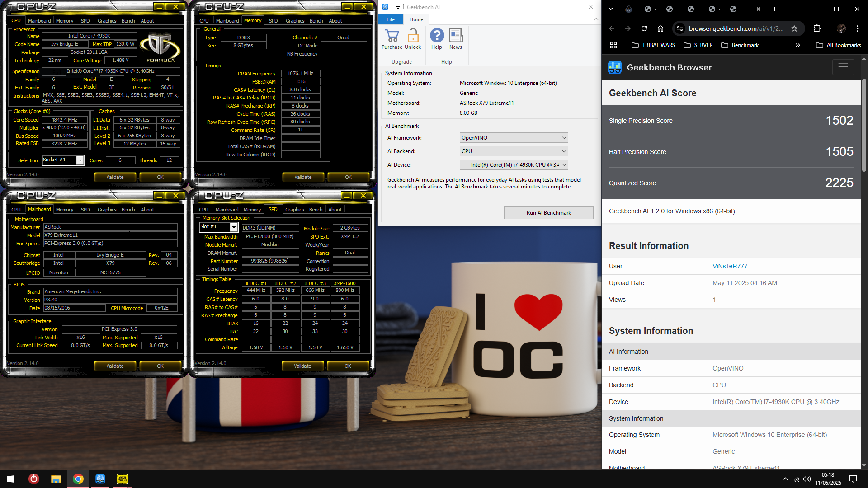Open the network icon in system tray

tap(797, 479)
